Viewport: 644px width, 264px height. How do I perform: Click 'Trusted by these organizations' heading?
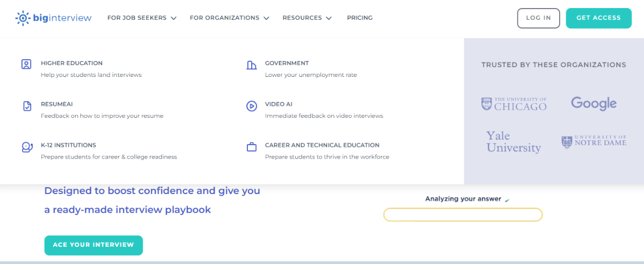(x=553, y=65)
